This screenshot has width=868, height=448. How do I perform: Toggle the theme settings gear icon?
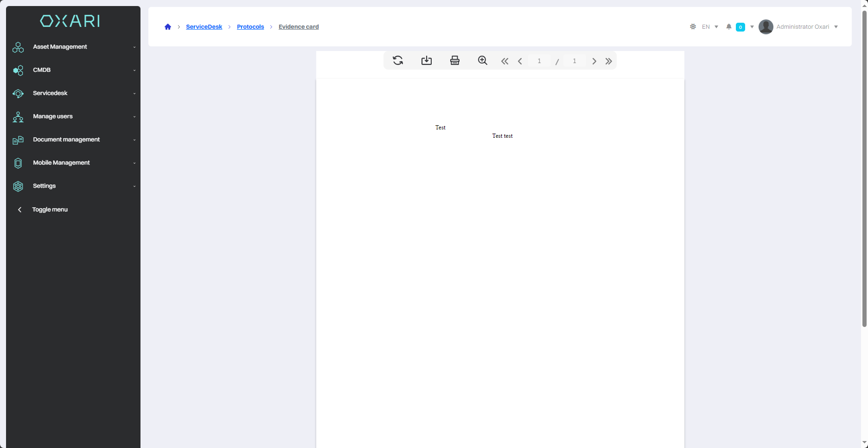tap(693, 27)
